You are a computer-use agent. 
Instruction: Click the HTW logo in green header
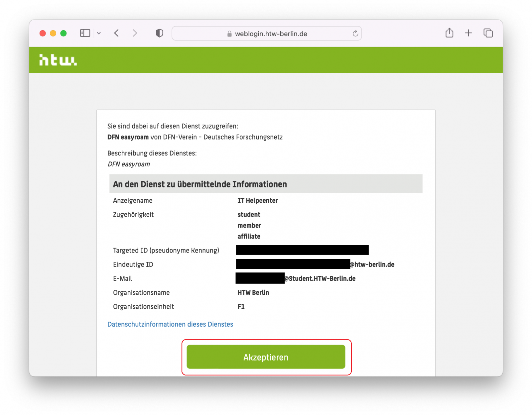(58, 60)
